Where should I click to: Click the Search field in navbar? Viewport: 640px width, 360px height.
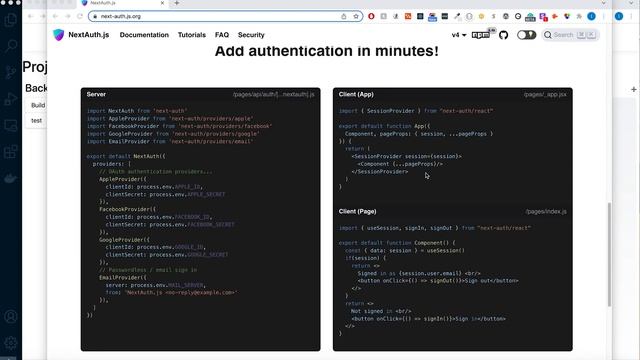[x=571, y=35]
